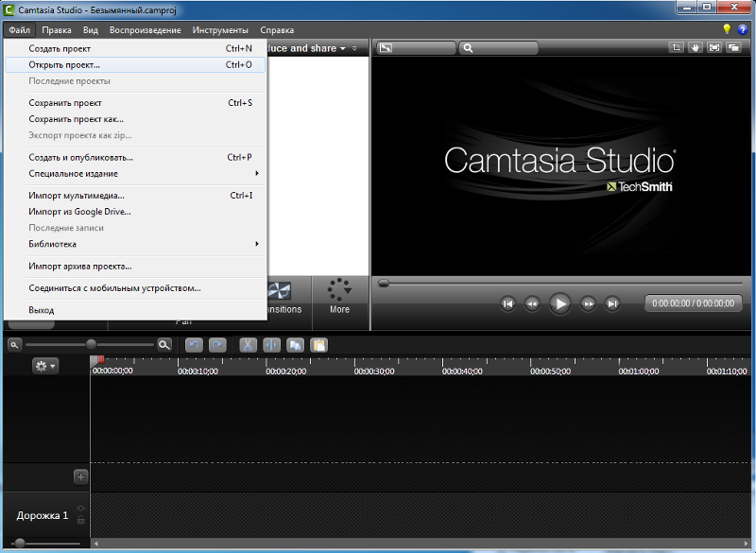Image resolution: width=756 pixels, height=553 pixels.
Task: Choose Выход to exit the application
Action: tap(135, 310)
